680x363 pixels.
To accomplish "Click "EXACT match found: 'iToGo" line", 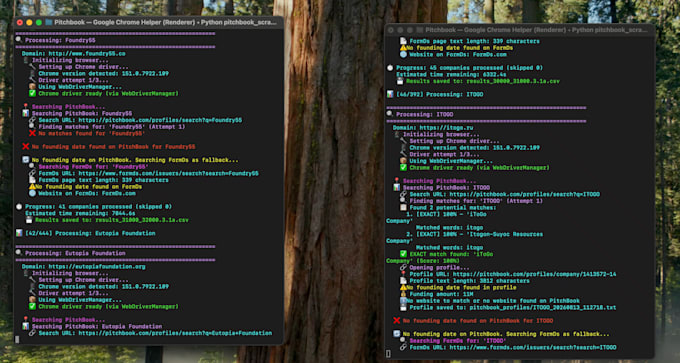I will pyautogui.click(x=451, y=254).
